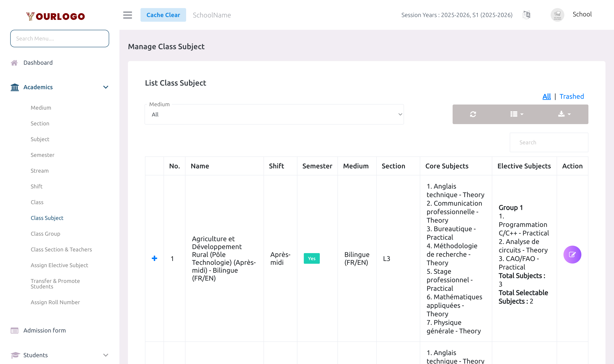
Task: Open the Admission form menu
Action: click(45, 330)
